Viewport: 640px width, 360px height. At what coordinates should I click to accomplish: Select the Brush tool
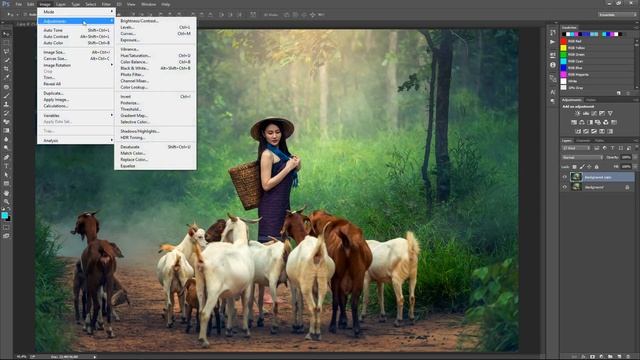pos(6,96)
